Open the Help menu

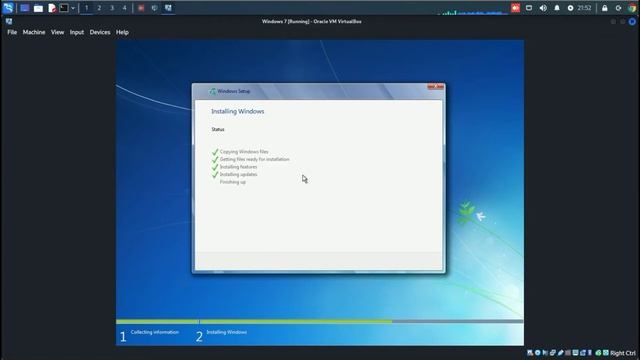(122, 32)
